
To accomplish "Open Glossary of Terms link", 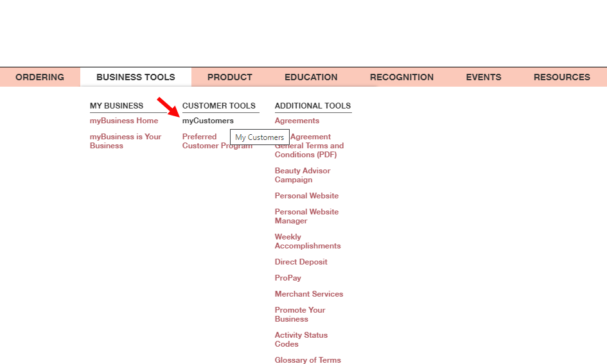I will [308, 360].
